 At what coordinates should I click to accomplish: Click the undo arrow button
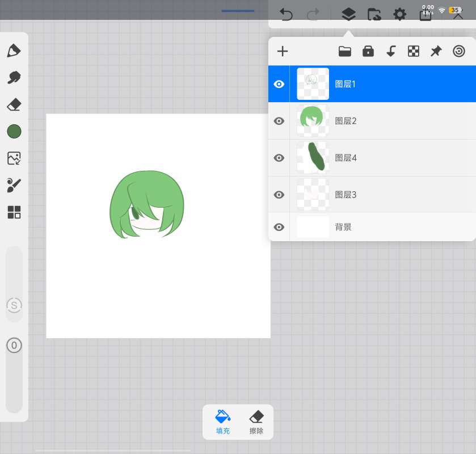point(287,14)
